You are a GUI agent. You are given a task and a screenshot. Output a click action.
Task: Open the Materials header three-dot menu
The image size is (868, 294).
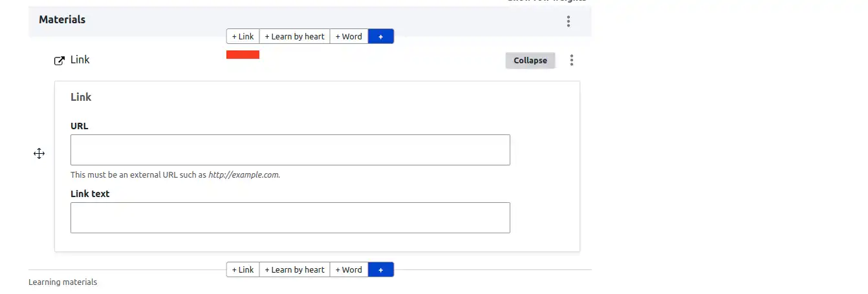pos(569,21)
